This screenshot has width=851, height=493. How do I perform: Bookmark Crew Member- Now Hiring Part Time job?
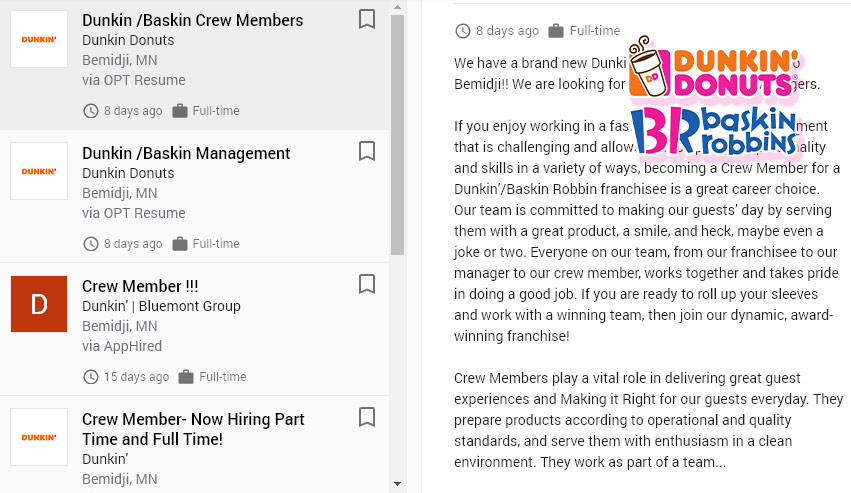coord(367,417)
